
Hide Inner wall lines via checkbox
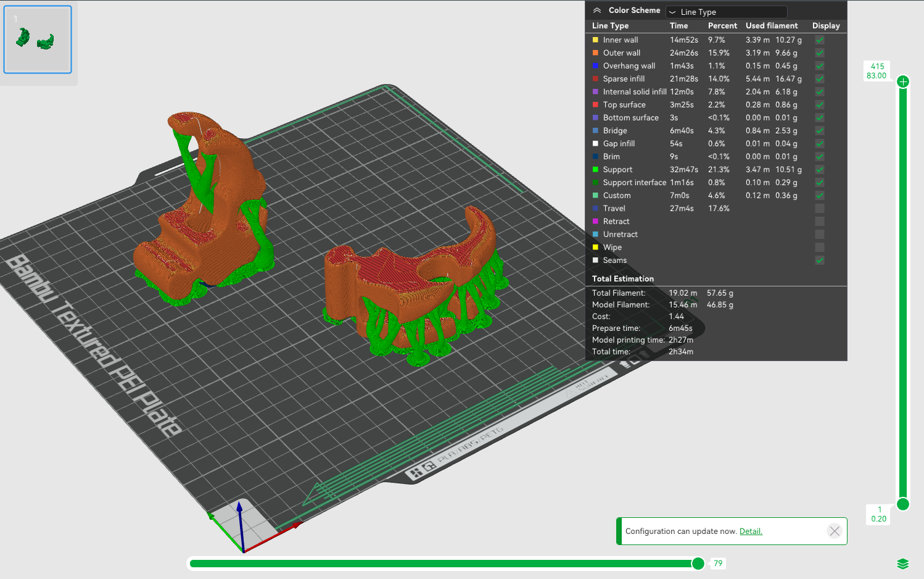point(819,40)
